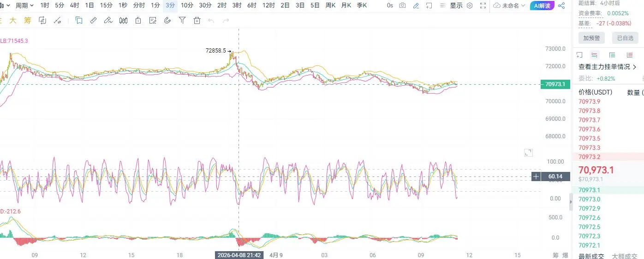The height and width of the screenshot is (259, 644).
Task: Click the 已自选 watchlist button
Action: pyautogui.click(x=625, y=38)
